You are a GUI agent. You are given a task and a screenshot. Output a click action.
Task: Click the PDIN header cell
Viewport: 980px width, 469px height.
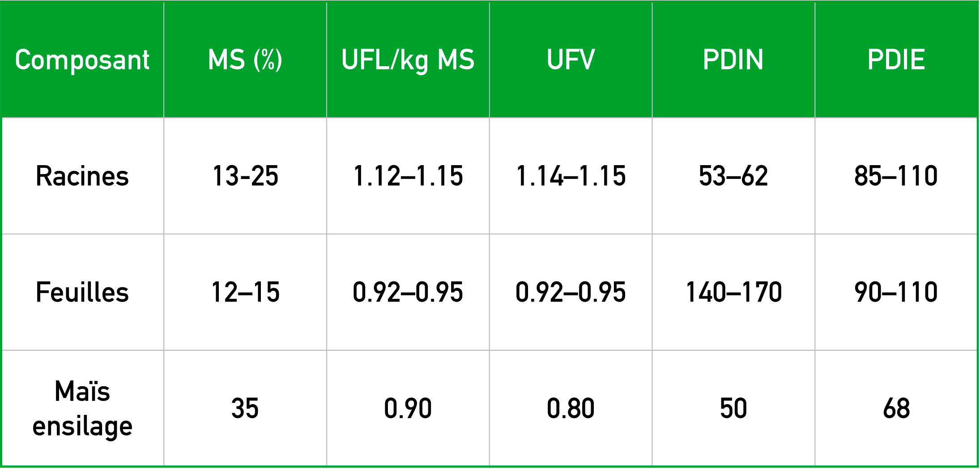[733, 60]
